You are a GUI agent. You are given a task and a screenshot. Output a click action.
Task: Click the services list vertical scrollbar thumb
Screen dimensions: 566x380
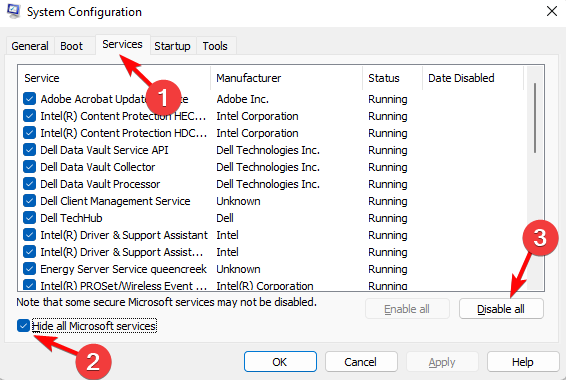tap(535, 118)
